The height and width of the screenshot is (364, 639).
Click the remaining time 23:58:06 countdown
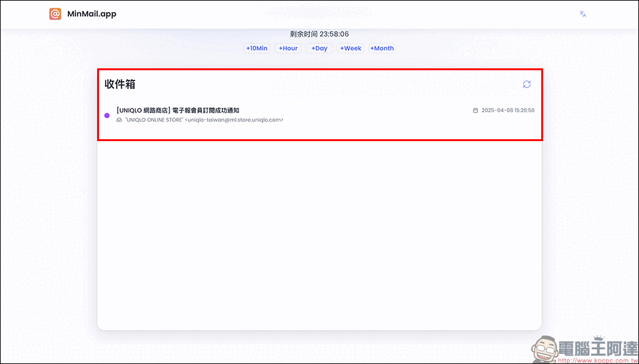(319, 34)
